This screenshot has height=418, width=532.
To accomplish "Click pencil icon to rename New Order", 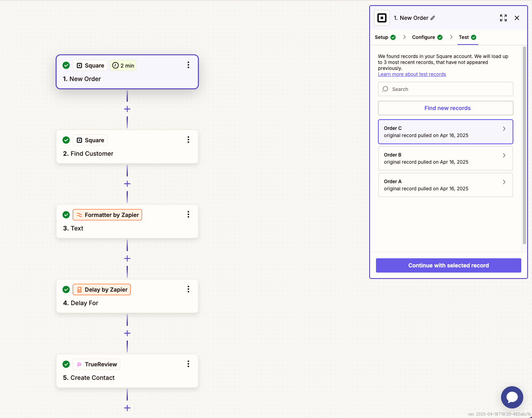I will tap(433, 18).
